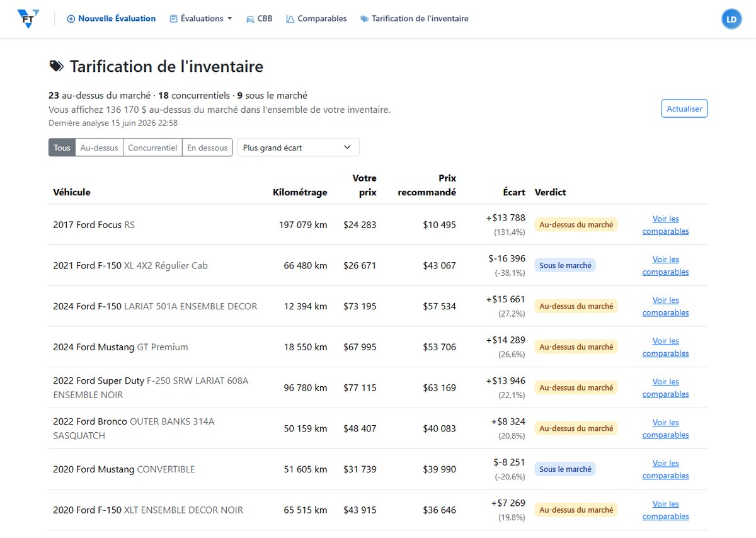Click the Kilométrage column header

coord(300,192)
